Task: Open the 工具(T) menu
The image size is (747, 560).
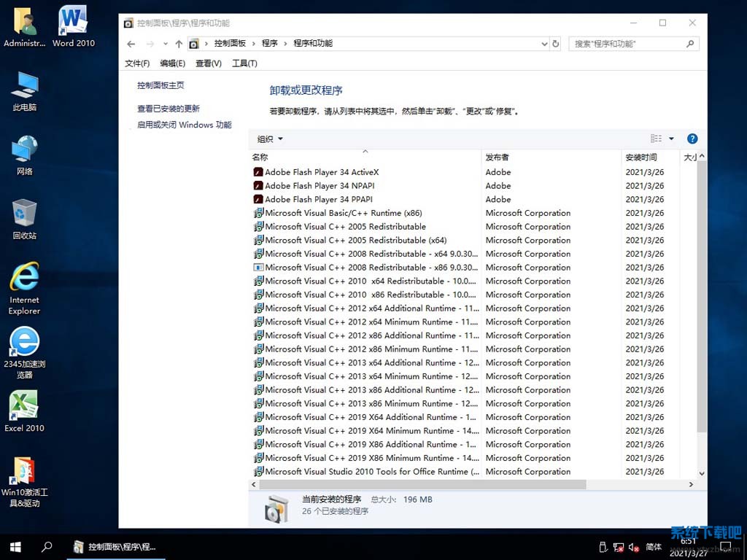Action: tap(244, 63)
